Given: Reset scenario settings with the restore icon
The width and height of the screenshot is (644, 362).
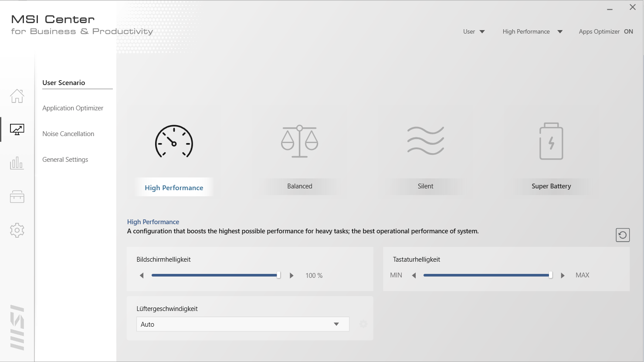Looking at the screenshot, I should pos(623,235).
